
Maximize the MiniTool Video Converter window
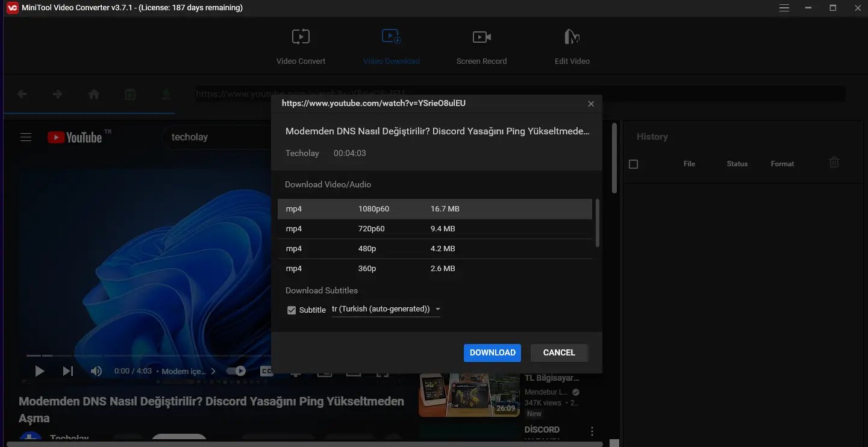833,8
